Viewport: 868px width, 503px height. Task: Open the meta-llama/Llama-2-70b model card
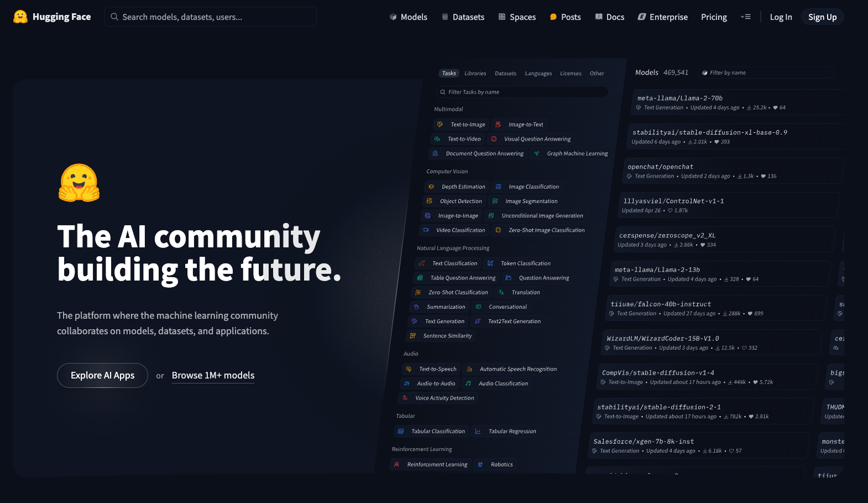[x=680, y=98]
